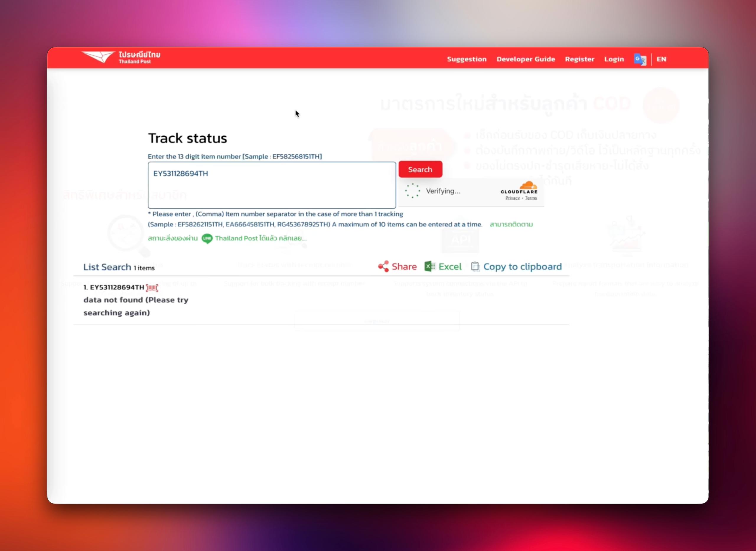This screenshot has width=756, height=551.
Task: Switch language via EN selector
Action: point(661,59)
